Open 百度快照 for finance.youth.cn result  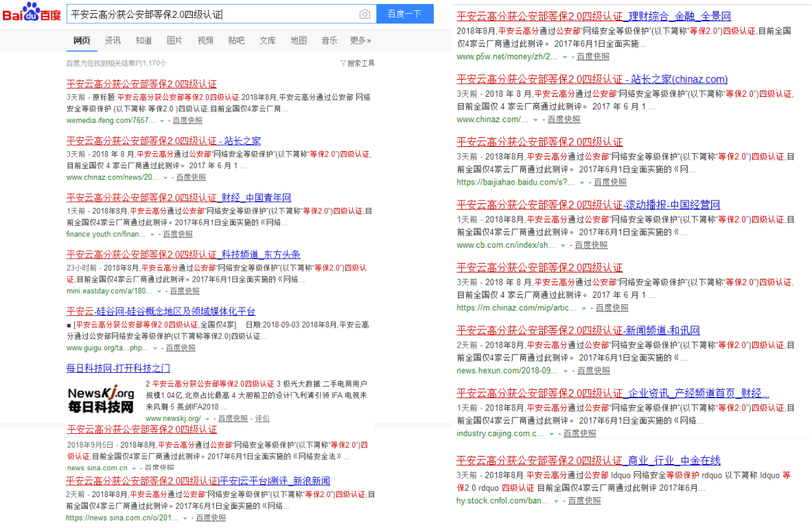(178, 234)
